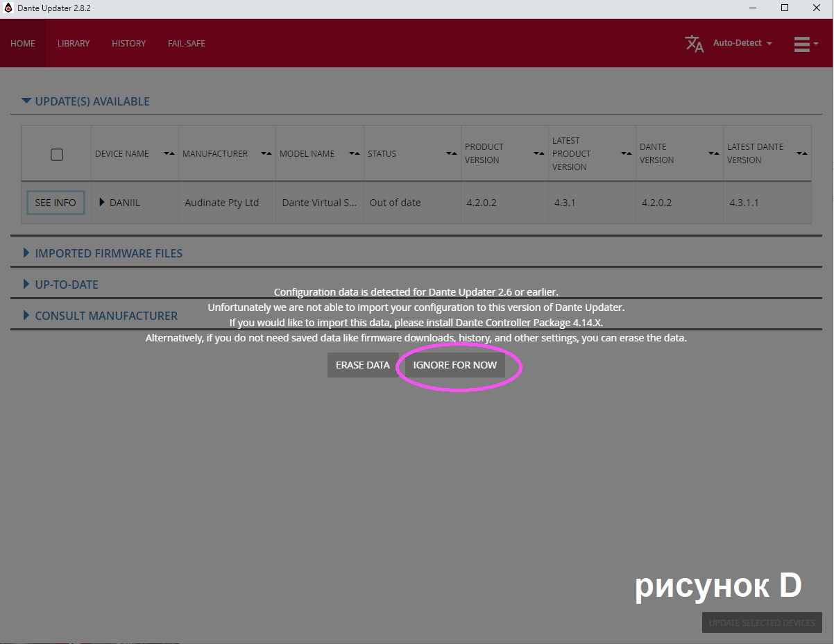Click the Erase Data button
The height and width of the screenshot is (644, 834).
[x=362, y=365]
